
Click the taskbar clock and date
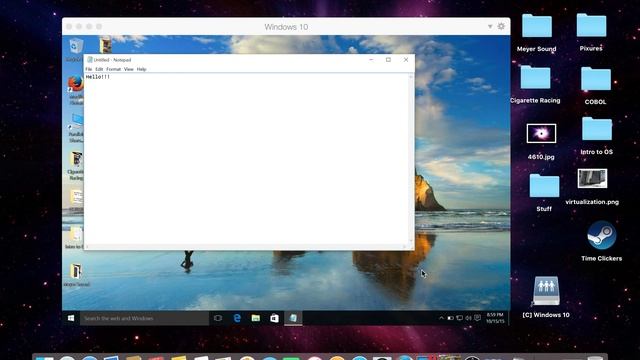click(x=495, y=318)
